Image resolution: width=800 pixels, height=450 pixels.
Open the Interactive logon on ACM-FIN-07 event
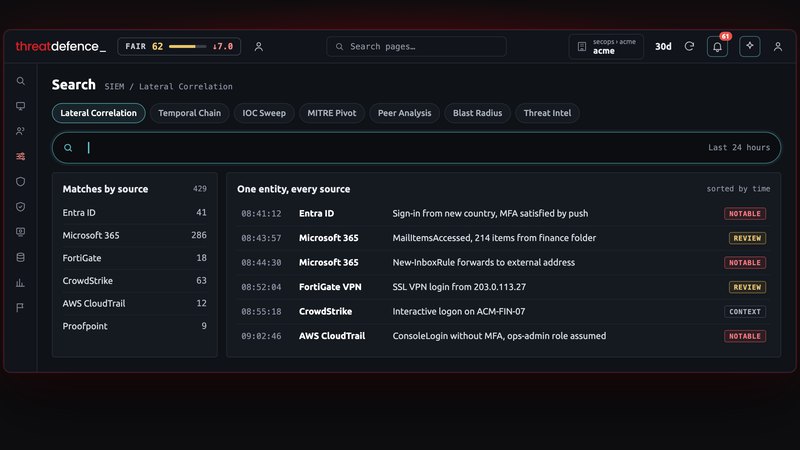pos(503,312)
